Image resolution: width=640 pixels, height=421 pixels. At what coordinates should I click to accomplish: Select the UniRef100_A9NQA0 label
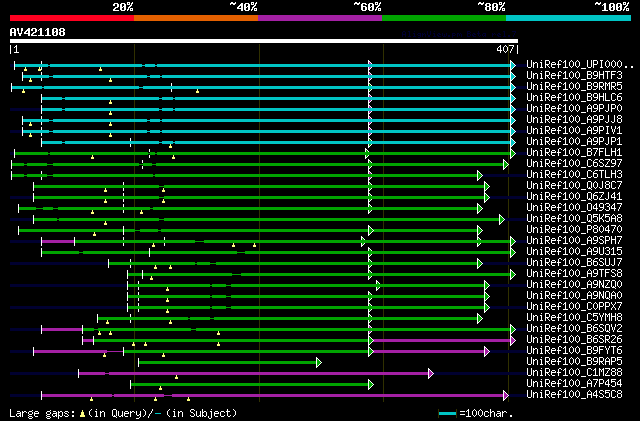(x=574, y=296)
